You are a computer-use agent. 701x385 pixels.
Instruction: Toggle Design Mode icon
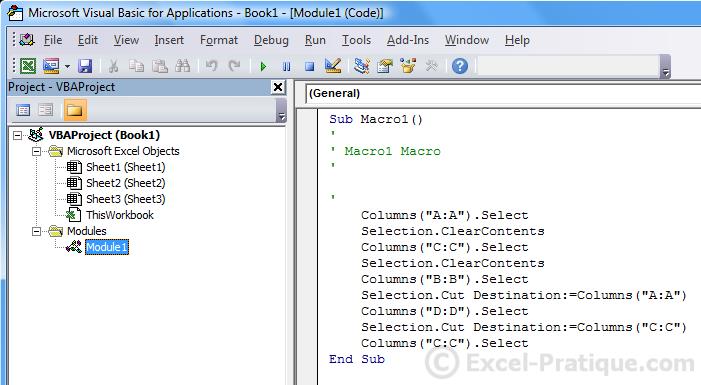click(x=333, y=66)
